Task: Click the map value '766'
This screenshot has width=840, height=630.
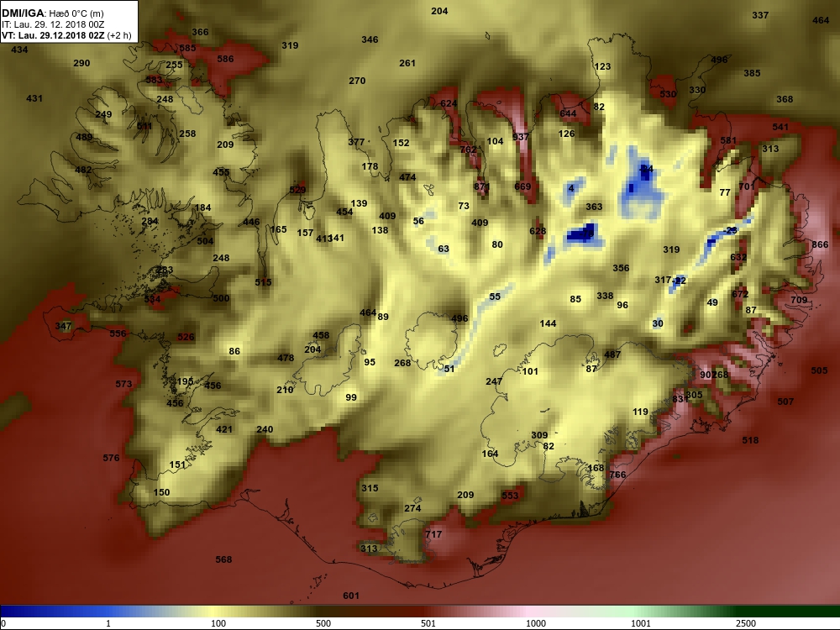Action: pyautogui.click(x=617, y=475)
